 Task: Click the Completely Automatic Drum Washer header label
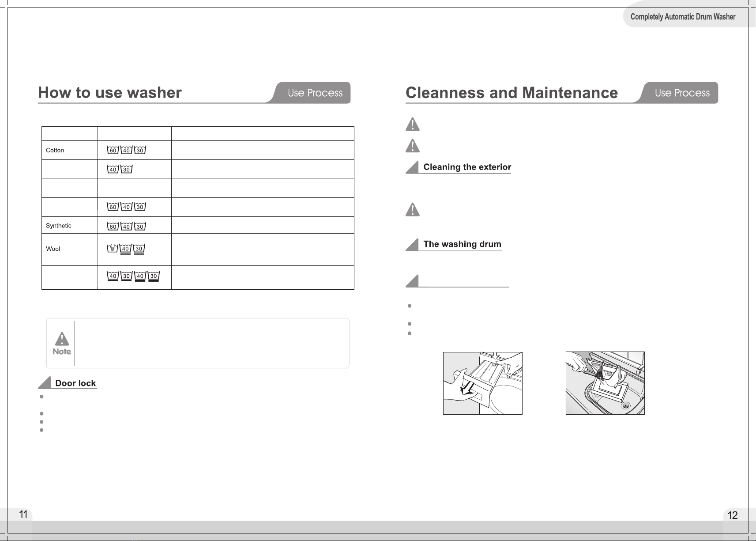683,17
